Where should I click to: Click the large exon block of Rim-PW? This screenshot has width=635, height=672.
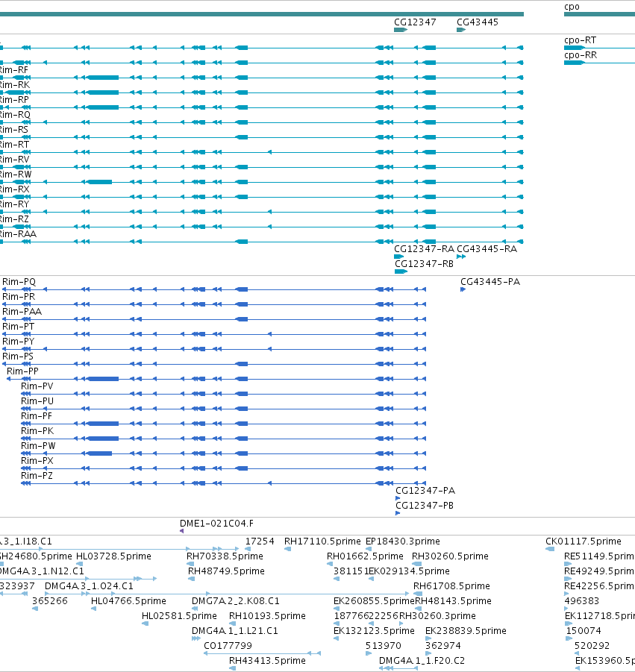tap(100, 453)
